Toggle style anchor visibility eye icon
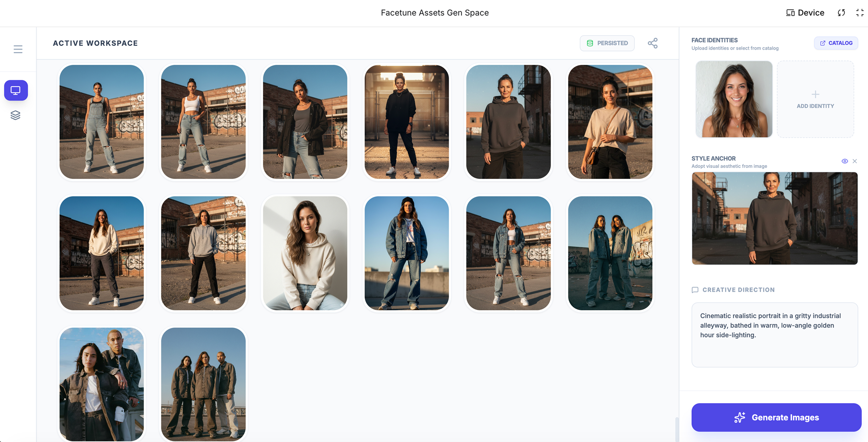Screen dimensions: 868x442 pyautogui.click(x=844, y=161)
